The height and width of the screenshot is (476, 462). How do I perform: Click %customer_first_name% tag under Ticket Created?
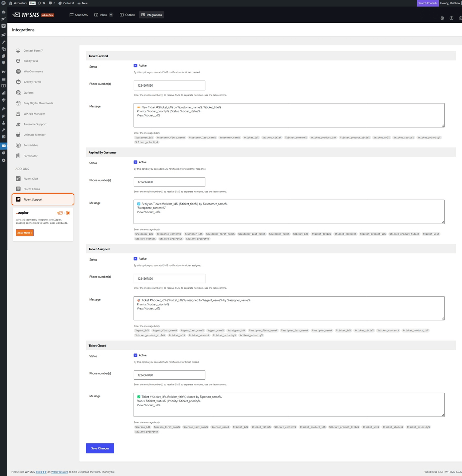click(171, 138)
